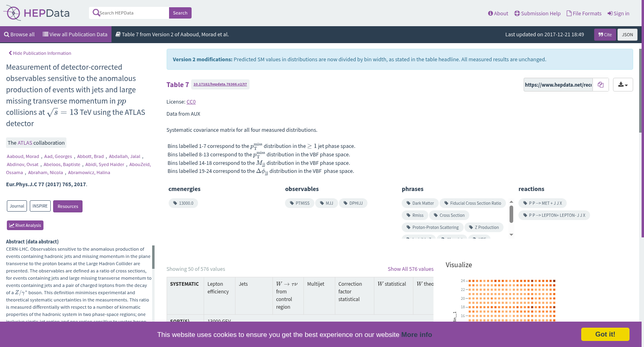Open Rivet Analysis
The height and width of the screenshot is (347, 644).
coord(25,225)
